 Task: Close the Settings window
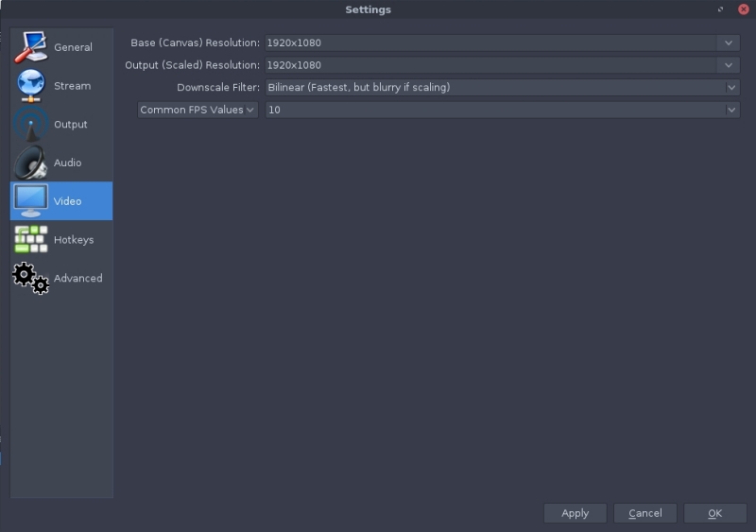coord(743,9)
